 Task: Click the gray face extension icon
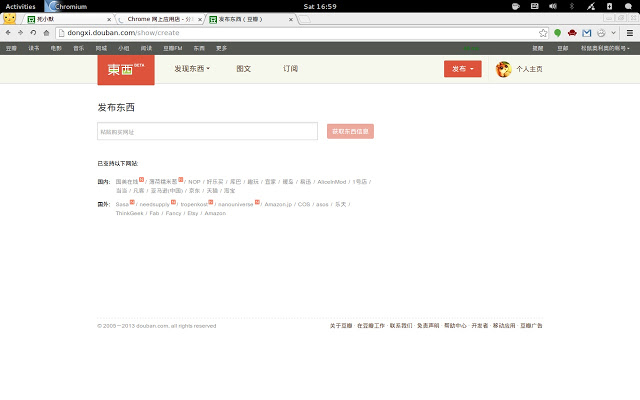[601, 33]
